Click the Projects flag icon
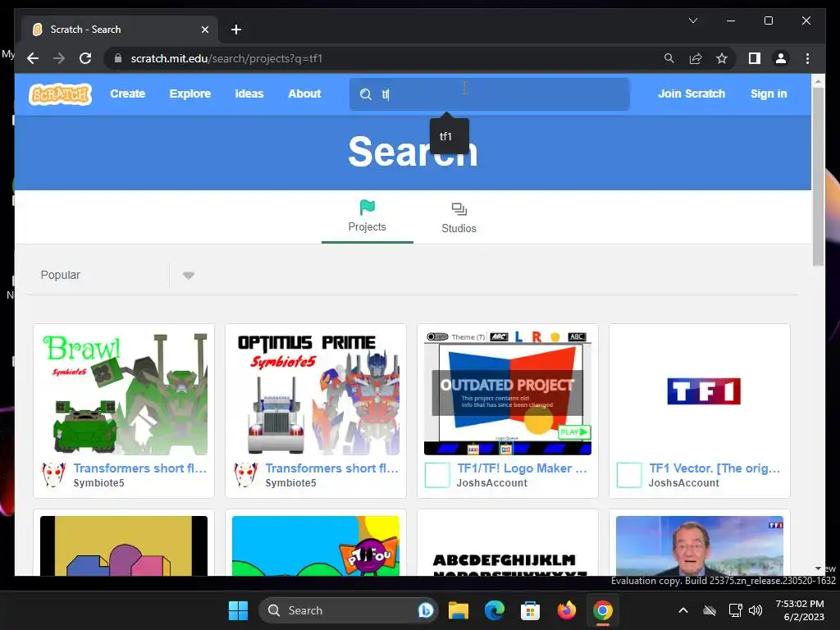 pos(367,208)
